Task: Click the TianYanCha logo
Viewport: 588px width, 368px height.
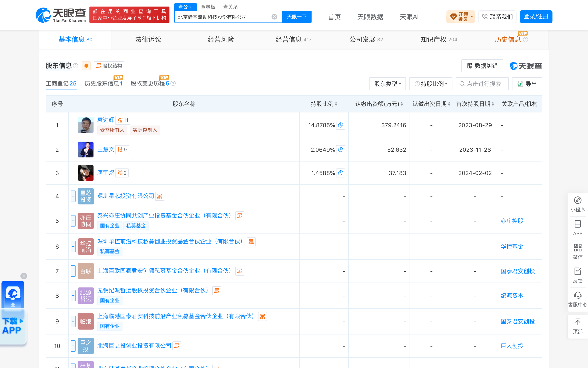Action: (x=61, y=15)
